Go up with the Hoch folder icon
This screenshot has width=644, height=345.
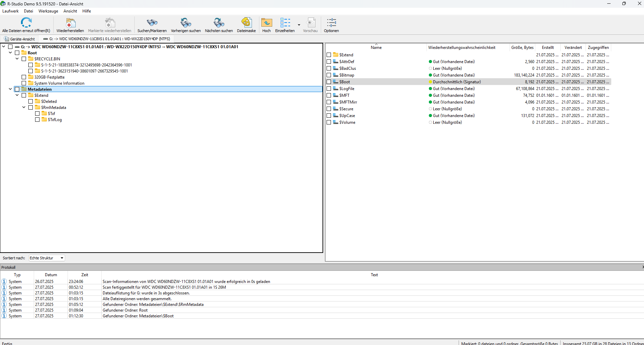(x=266, y=23)
